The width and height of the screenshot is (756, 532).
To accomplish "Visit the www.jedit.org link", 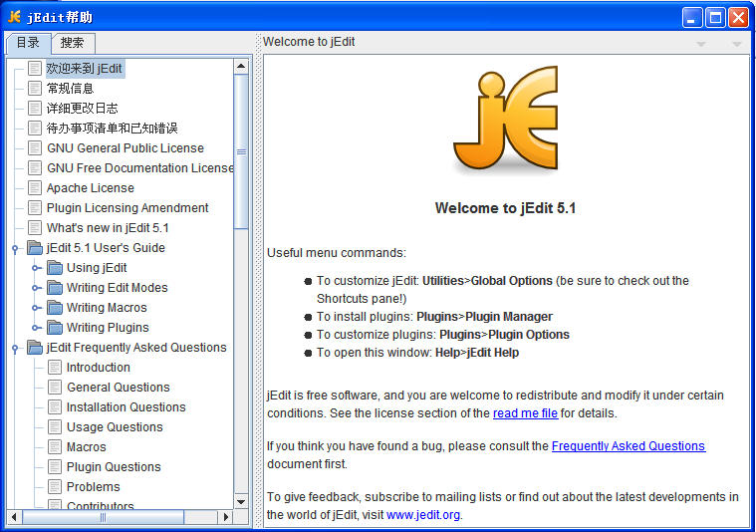I will pos(423,515).
